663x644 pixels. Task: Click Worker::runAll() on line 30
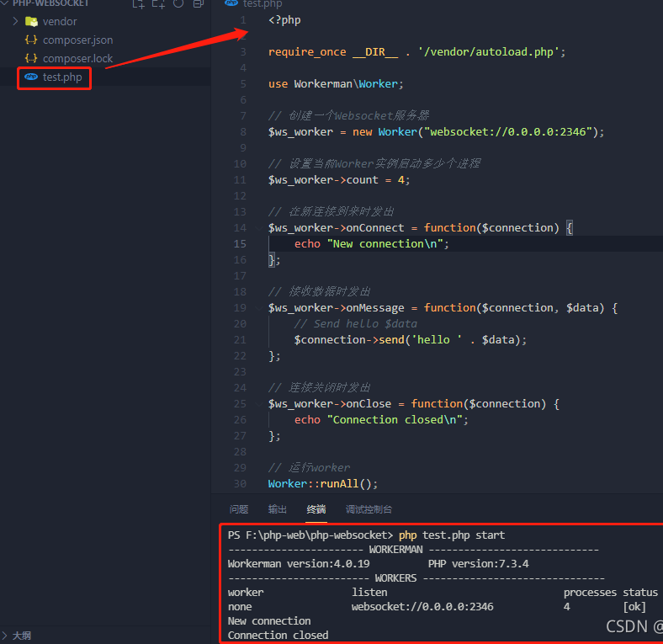322,484
